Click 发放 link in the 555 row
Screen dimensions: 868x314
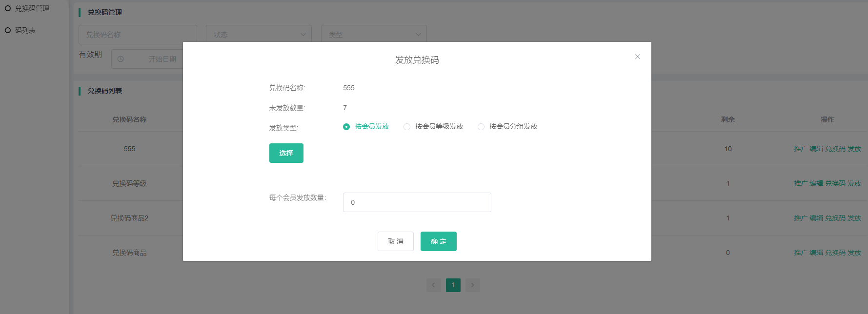coord(854,149)
